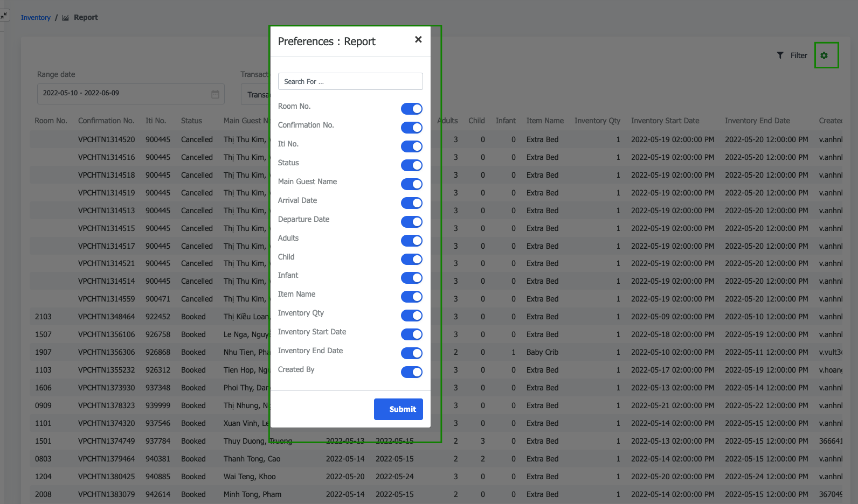
Task: Open the range date picker field
Action: pyautogui.click(x=124, y=94)
